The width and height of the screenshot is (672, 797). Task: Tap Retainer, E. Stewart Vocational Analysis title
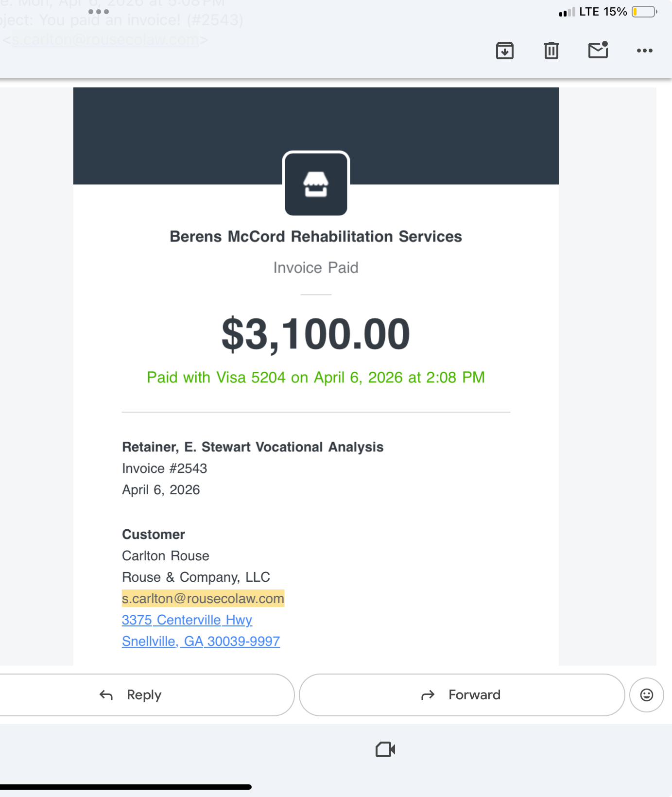tap(253, 447)
